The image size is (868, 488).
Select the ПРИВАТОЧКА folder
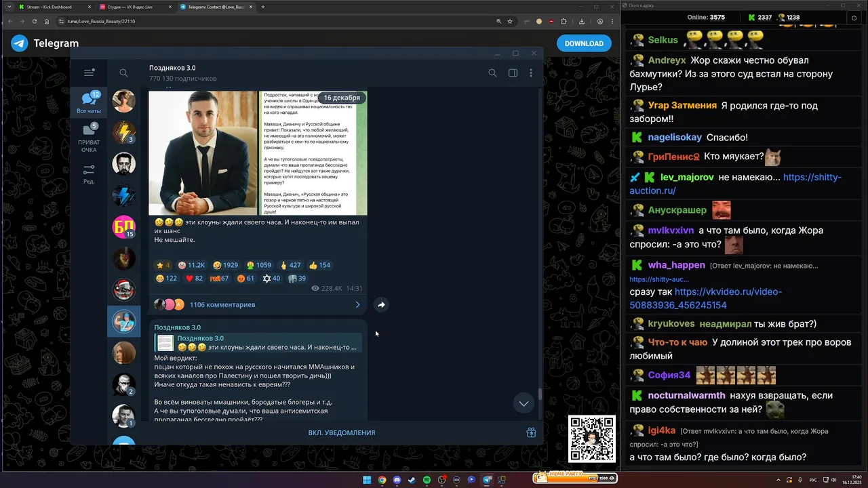89,138
